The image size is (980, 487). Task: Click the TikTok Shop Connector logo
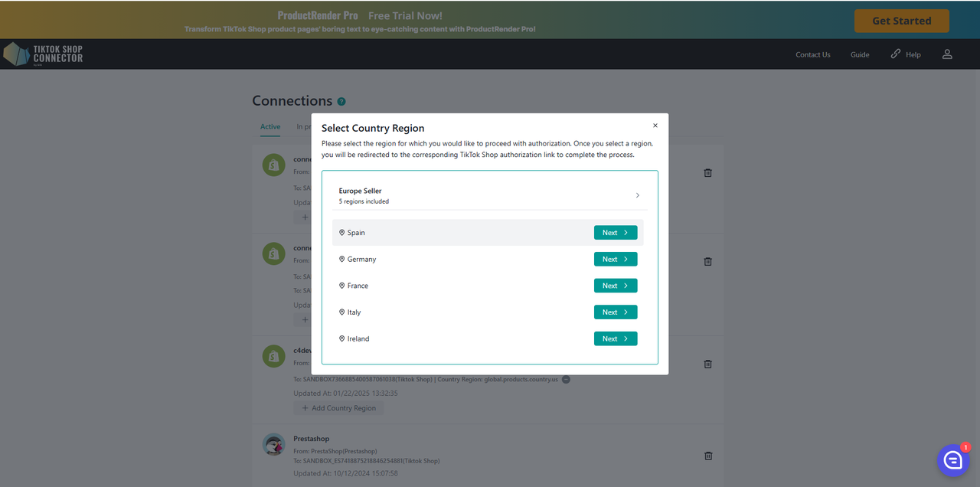(x=43, y=54)
